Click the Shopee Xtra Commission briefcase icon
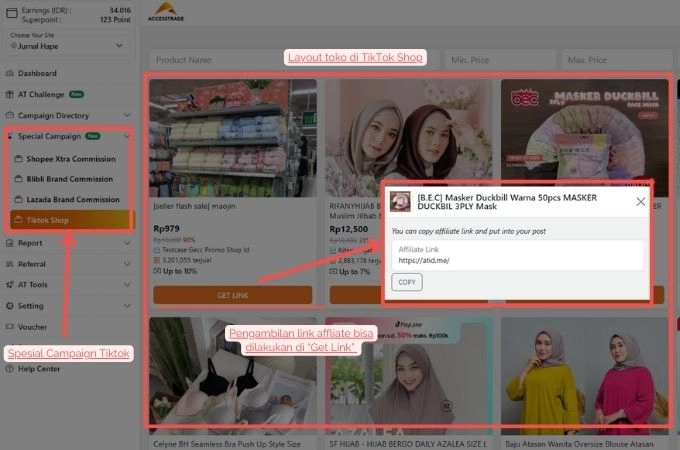 tap(19, 159)
